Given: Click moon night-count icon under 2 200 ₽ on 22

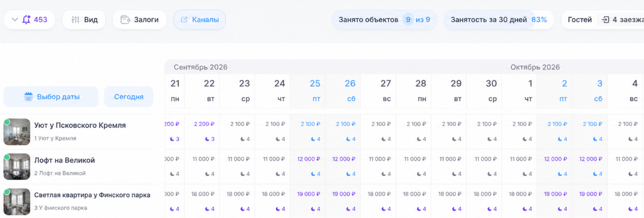Looking at the screenshot, I should click(x=207, y=139).
